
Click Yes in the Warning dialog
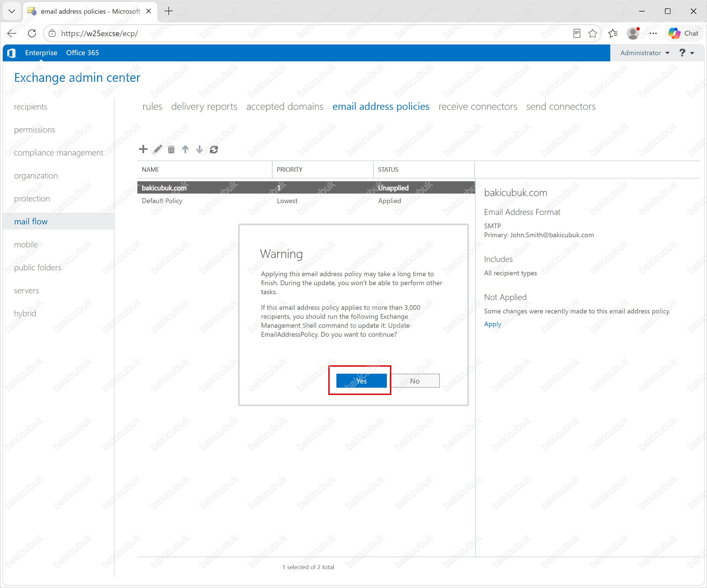tap(361, 381)
